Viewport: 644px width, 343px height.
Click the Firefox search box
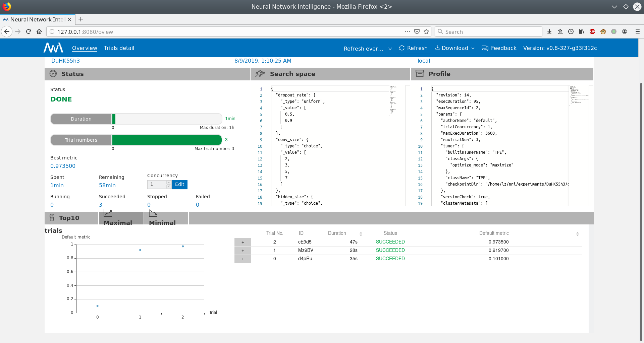tap(488, 31)
